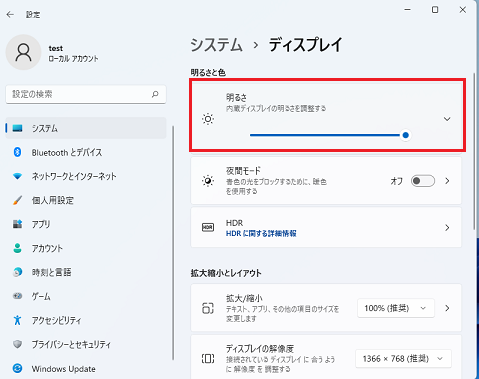
Task: Click the 明るさと色 section heading
Action: pyautogui.click(x=208, y=72)
